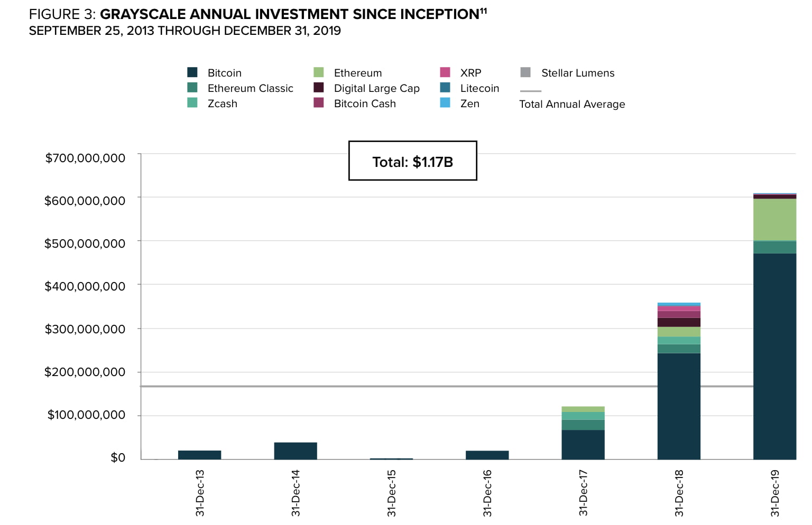Screen dimensions: 812x525
Task: Click the Stellar Lumens legend swatch
Action: pyautogui.click(x=525, y=72)
